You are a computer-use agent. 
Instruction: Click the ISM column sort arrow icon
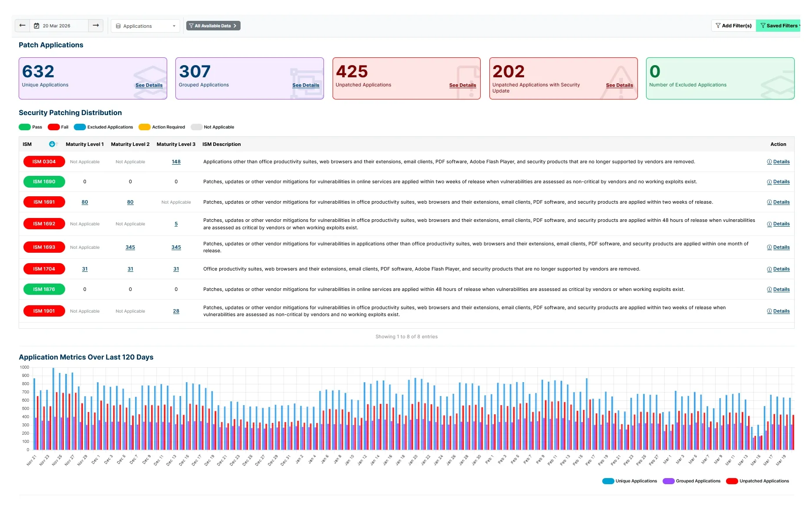[x=52, y=144]
